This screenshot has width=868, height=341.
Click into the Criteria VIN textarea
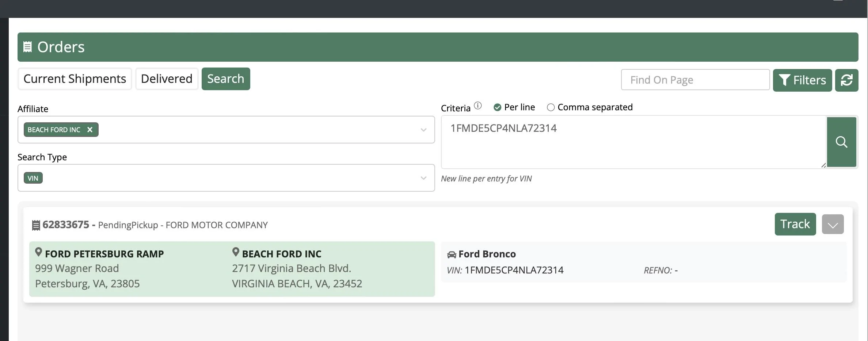point(633,142)
